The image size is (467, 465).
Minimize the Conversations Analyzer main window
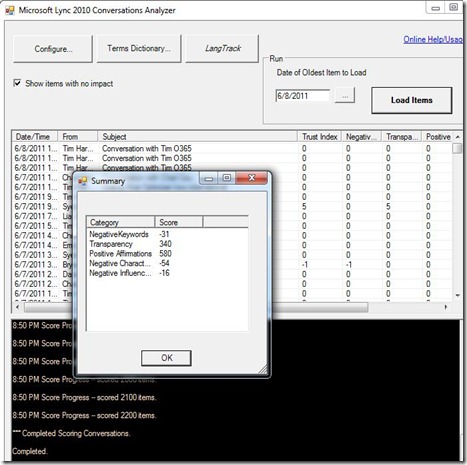[435, 8]
